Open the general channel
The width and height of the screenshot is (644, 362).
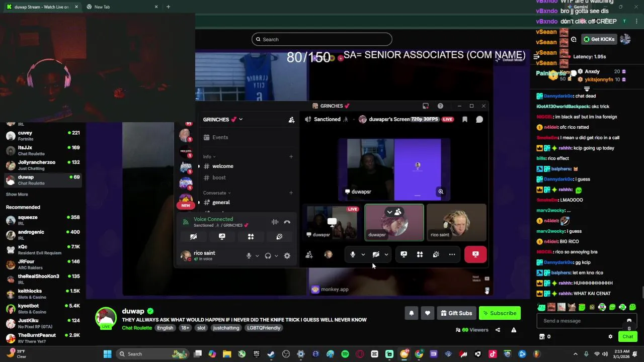221,202
